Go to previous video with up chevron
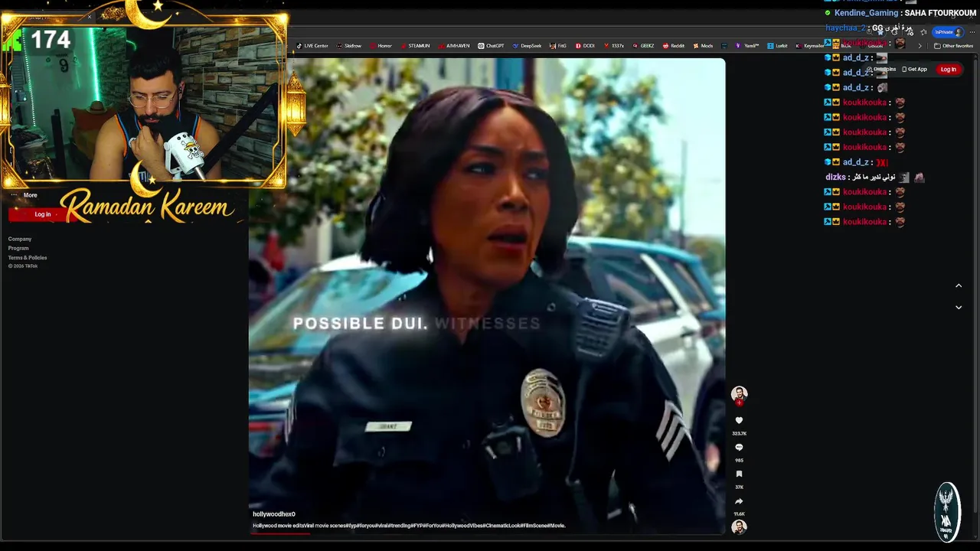 [958, 285]
